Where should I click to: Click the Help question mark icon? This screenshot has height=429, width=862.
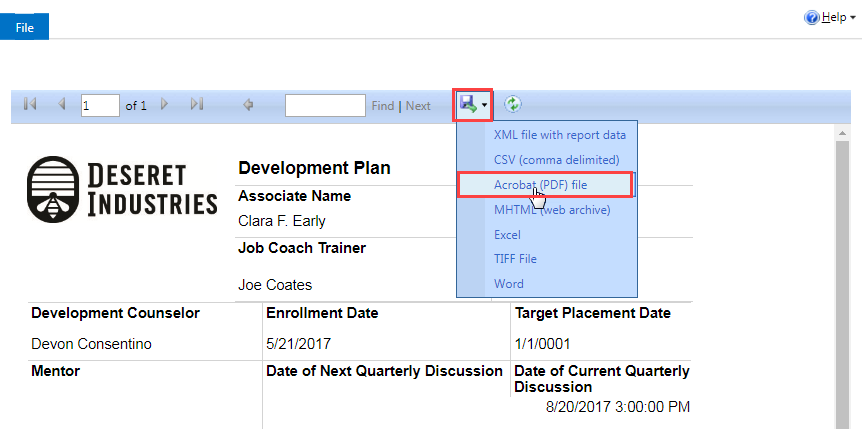tap(811, 18)
